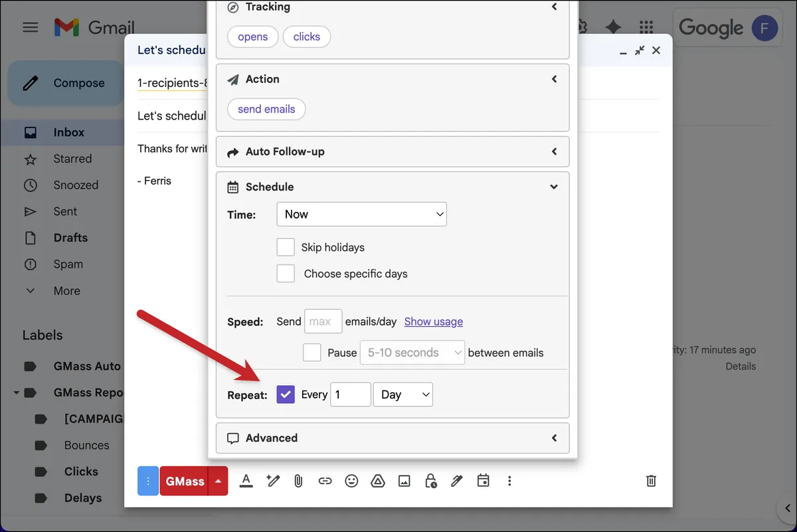The image size is (797, 532).
Task: Click calendar scheduling icon in compose toolbar
Action: [483, 480]
